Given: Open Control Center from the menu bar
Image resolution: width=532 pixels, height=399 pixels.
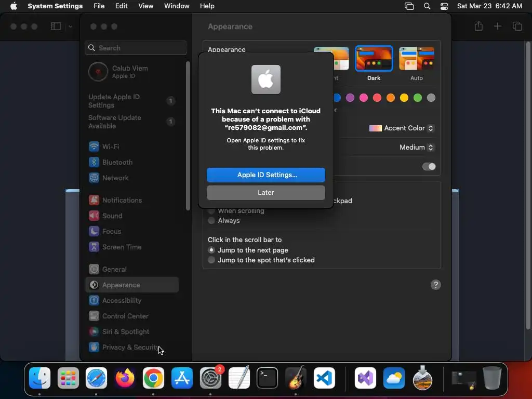Looking at the screenshot, I should (444, 6).
